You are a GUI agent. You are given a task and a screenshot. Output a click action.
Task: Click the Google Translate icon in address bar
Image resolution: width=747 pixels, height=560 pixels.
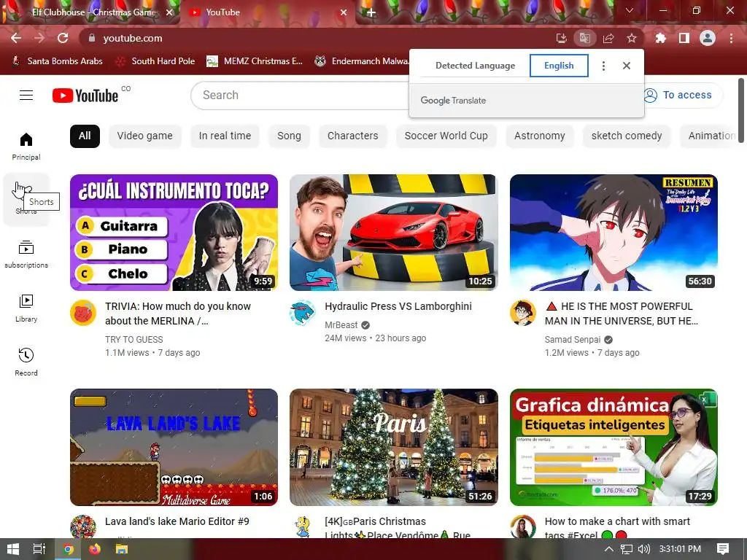click(x=584, y=38)
